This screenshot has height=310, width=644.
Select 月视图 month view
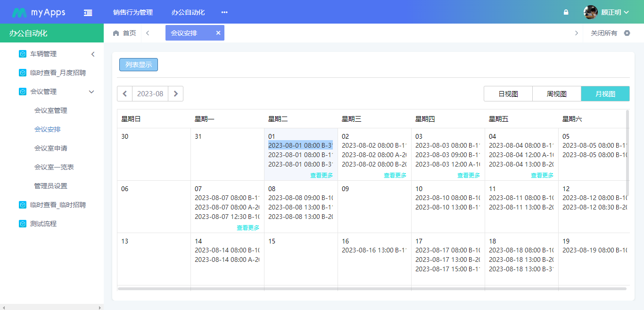pos(605,94)
